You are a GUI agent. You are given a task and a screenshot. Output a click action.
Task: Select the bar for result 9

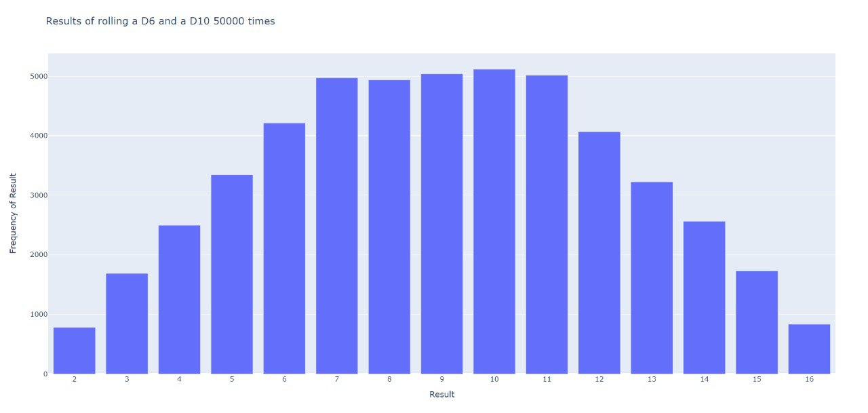point(441,224)
